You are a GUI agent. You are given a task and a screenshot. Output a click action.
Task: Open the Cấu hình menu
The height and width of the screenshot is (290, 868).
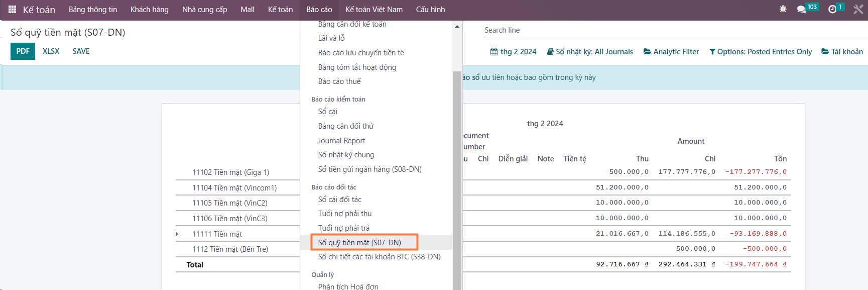(x=430, y=10)
